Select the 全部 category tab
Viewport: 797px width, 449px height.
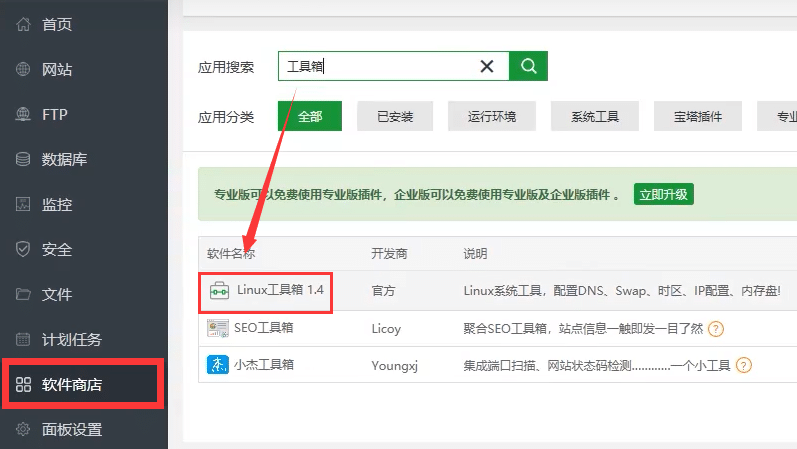(x=310, y=116)
